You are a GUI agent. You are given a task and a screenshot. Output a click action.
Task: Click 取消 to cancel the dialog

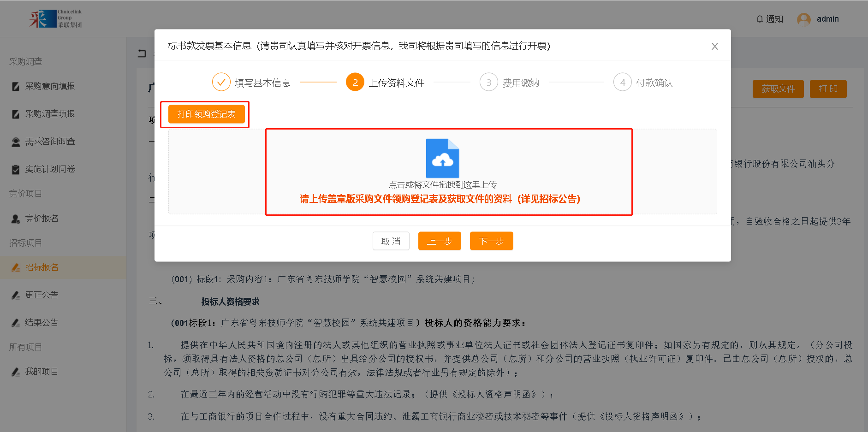tap(391, 241)
